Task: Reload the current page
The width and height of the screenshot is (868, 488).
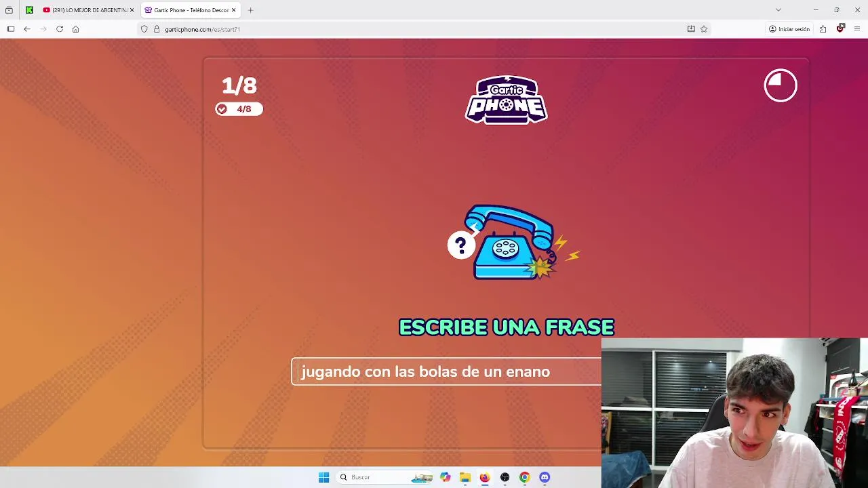Action: coord(60,29)
